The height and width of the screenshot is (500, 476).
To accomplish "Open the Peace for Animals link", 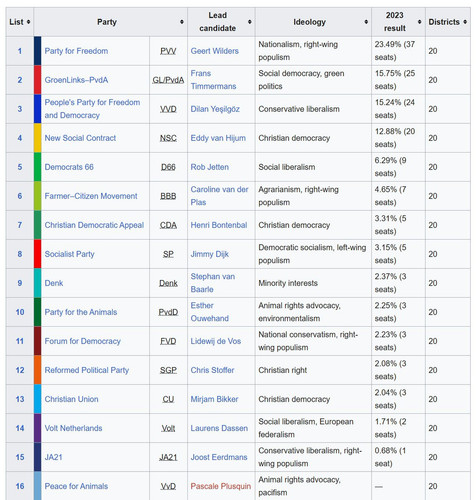I will pos(76,486).
